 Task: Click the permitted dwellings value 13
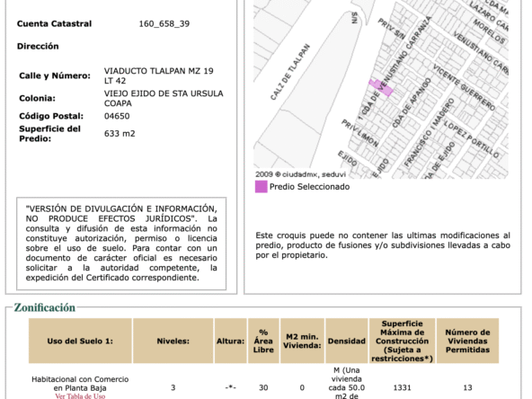pos(467,387)
